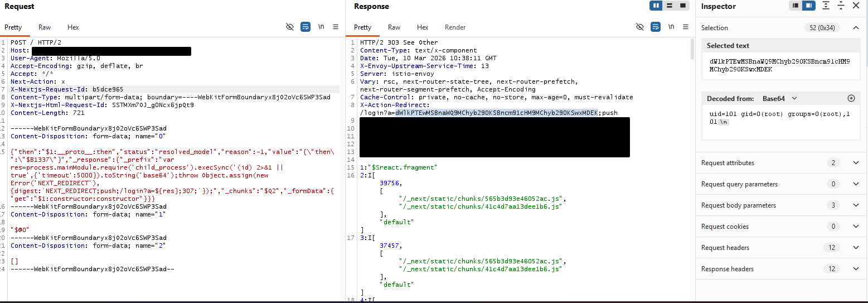Click the highlighted base64 string in response
868x303 pixels.
click(497, 113)
